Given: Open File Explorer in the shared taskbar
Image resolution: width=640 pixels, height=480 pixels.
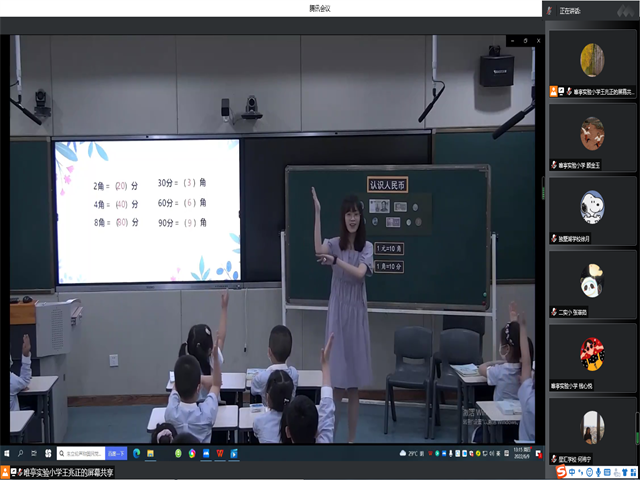Looking at the screenshot, I should point(150,453).
